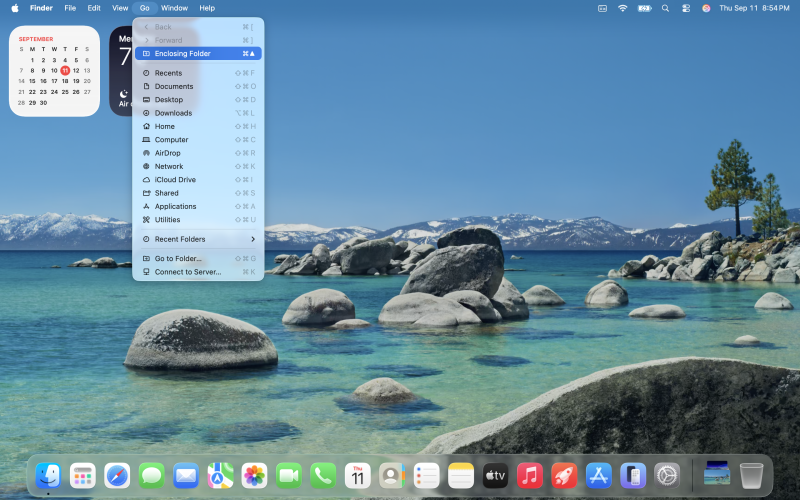Open the Apple menu
This screenshot has width=800, height=500.
[15, 8]
